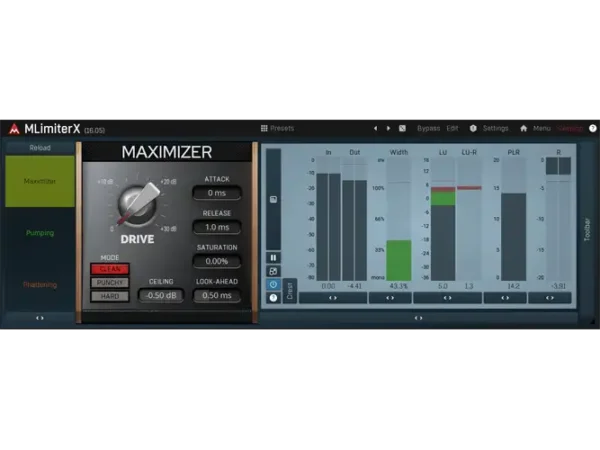
Task: Click the R value -3.91
Action: [558, 286]
